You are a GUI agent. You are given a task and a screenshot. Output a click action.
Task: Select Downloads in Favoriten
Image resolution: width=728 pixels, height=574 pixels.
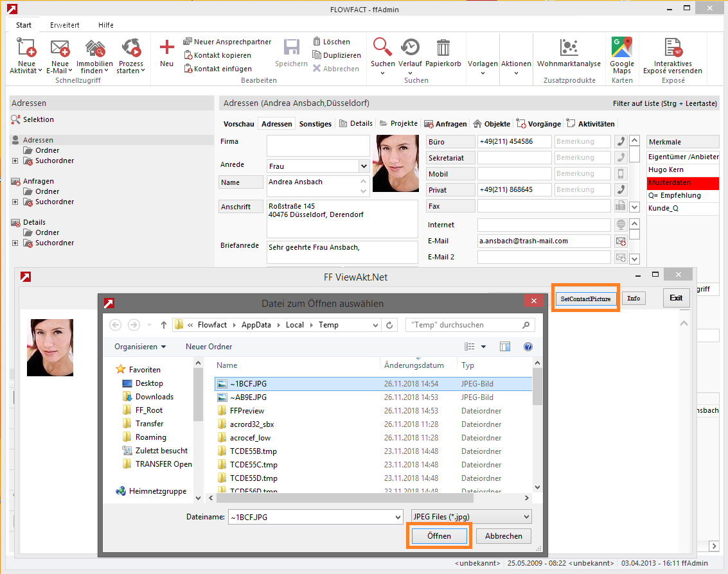148,397
